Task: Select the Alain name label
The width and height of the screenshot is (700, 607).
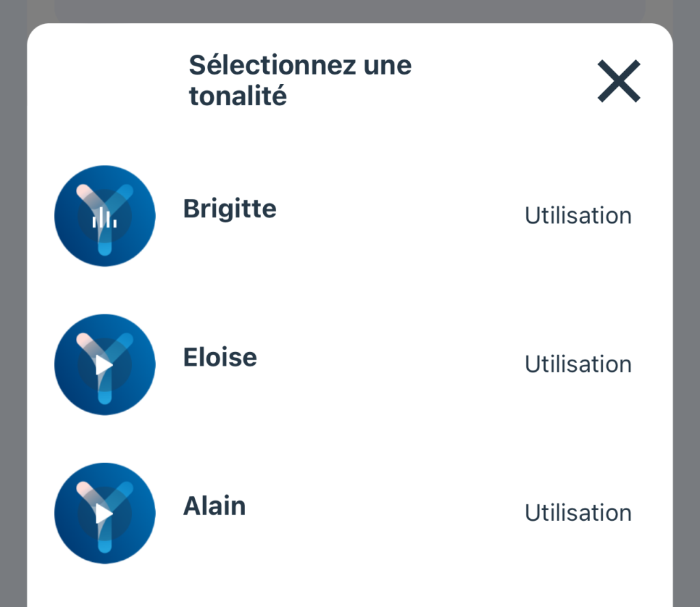Action: point(214,506)
